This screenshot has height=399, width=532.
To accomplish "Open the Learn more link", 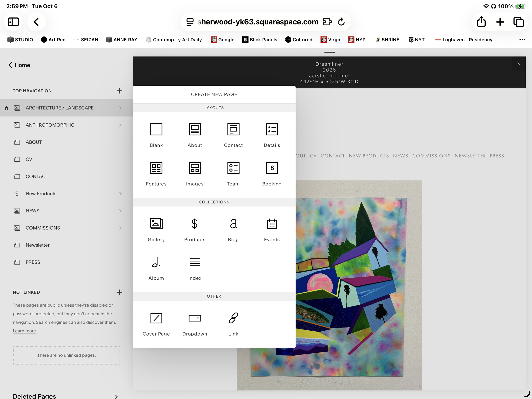I will (x=24, y=331).
